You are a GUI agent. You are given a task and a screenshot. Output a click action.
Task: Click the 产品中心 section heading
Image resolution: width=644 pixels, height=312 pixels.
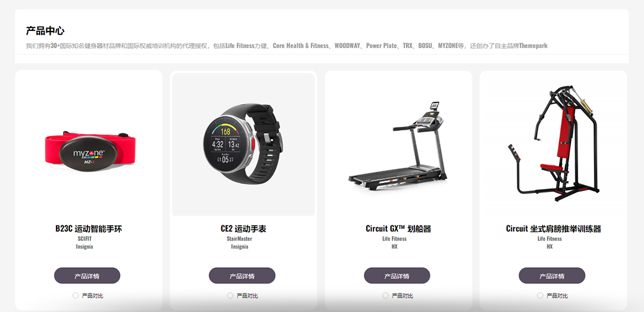point(45,31)
